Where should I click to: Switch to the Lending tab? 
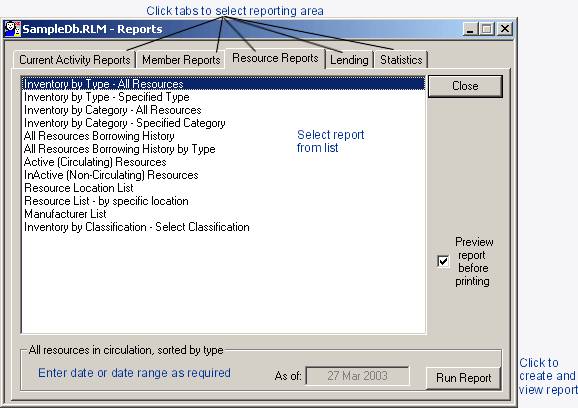pos(349,60)
